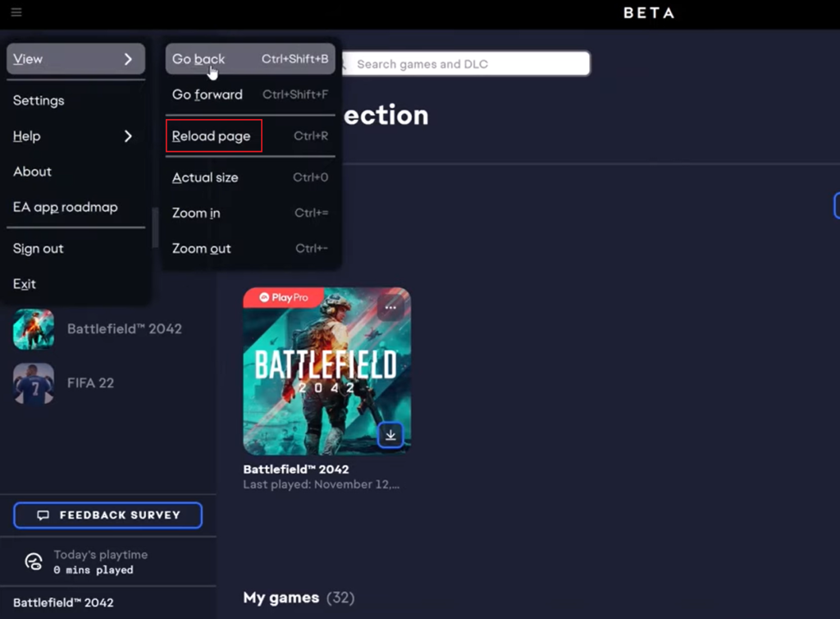Open the three-dots options on Battlefield card
The height and width of the screenshot is (619, 840).
click(390, 308)
